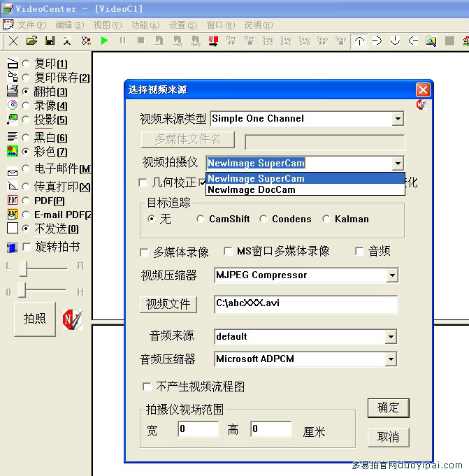This screenshot has width=469, height=476.
Task: Click the stop square toolbar button
Action: (x=140, y=41)
